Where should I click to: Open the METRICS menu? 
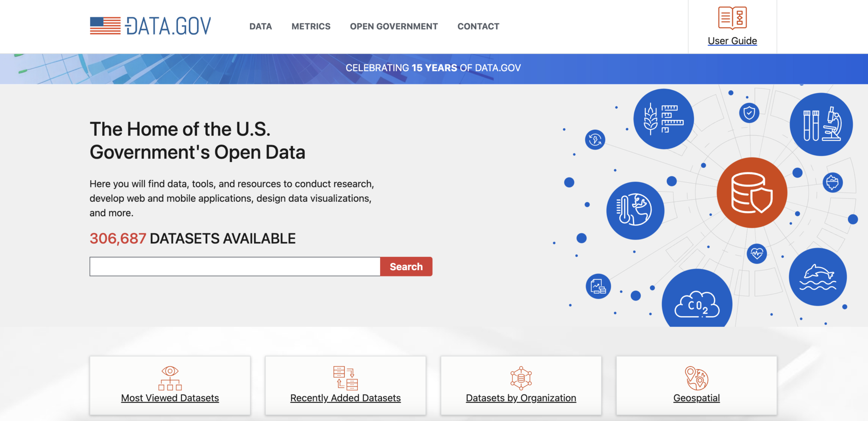click(311, 26)
